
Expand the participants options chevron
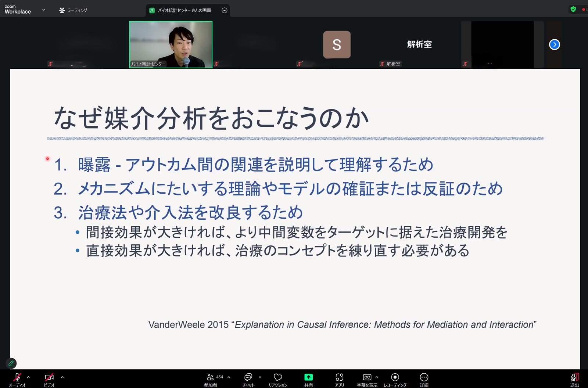(229, 377)
